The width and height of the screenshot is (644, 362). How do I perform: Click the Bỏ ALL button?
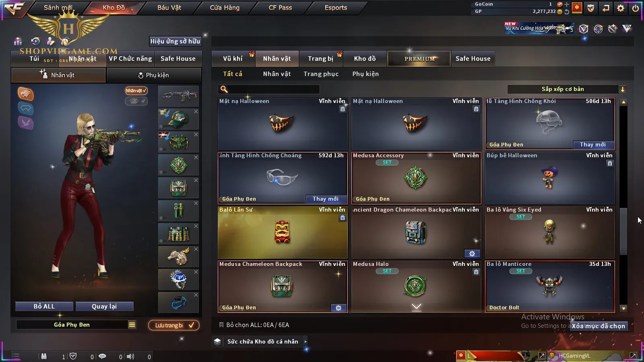44,306
